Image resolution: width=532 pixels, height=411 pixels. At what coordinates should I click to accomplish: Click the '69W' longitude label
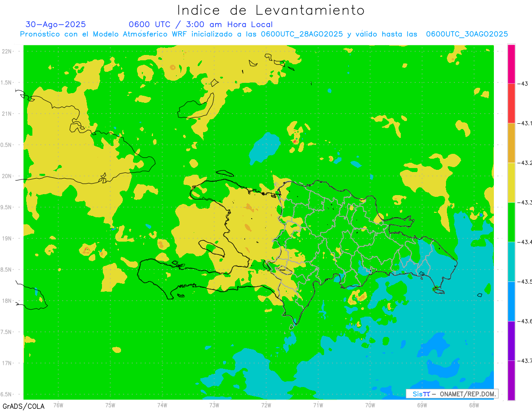coord(422,405)
